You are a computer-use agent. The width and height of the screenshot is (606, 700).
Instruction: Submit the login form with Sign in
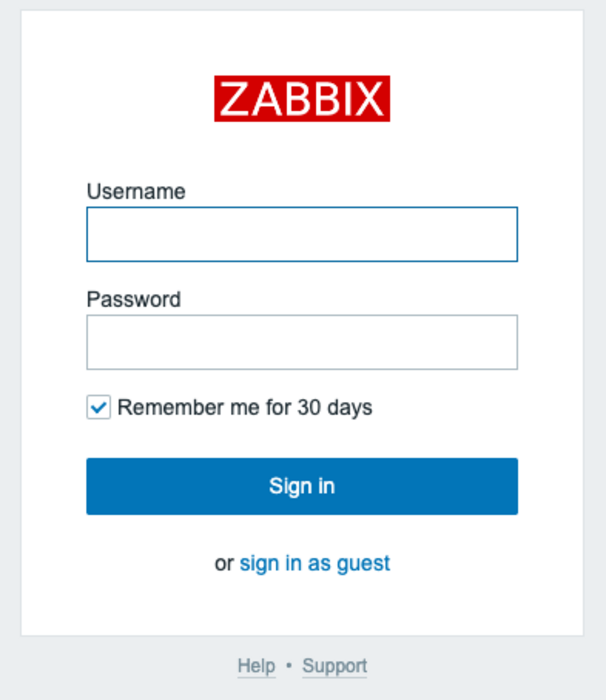[x=302, y=486]
